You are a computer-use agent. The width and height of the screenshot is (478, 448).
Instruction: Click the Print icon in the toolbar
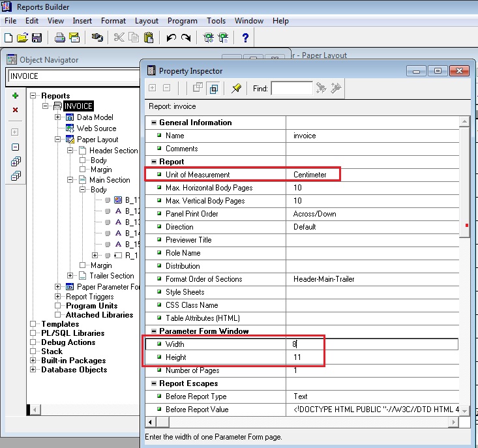click(60, 38)
